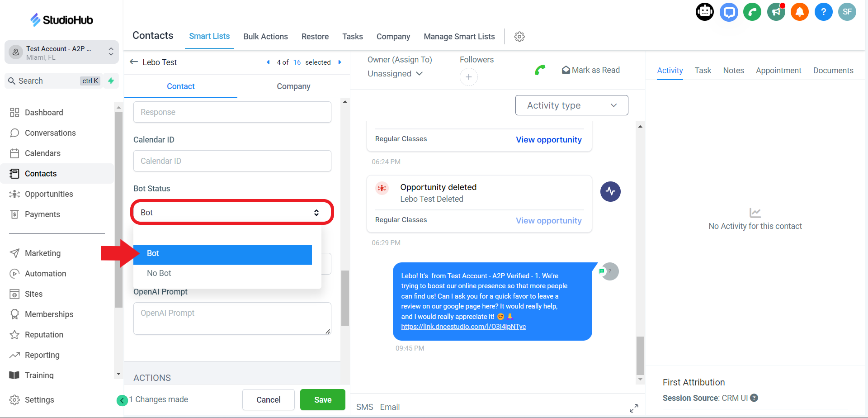This screenshot has width=868, height=418.
Task: Open the Documents tab
Action: (x=833, y=71)
